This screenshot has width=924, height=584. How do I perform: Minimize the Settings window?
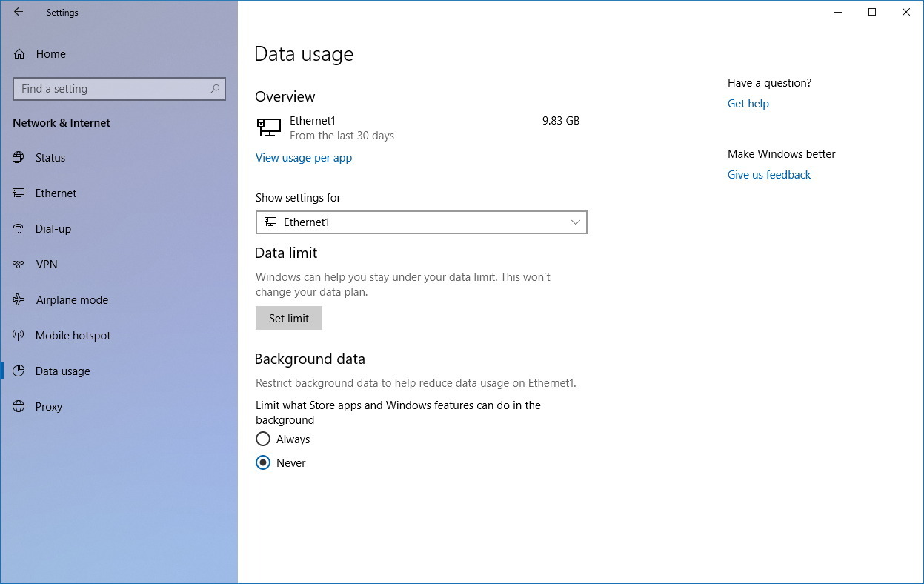[838, 12]
